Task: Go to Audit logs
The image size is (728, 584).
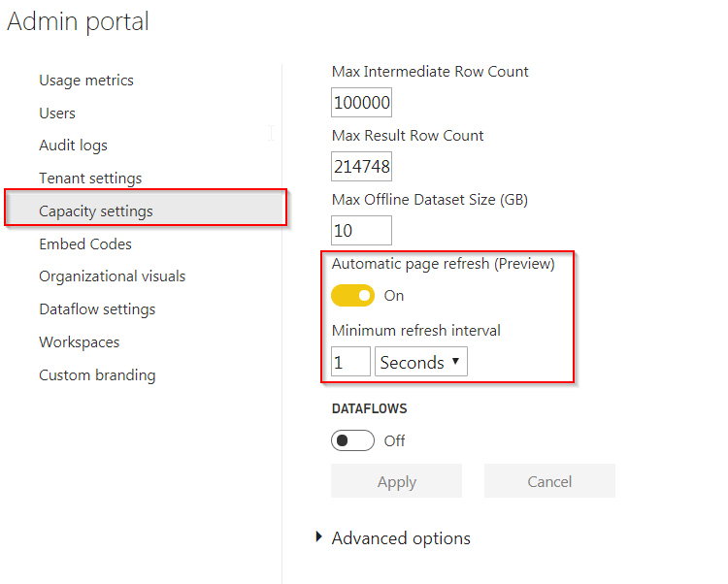Action: [74, 146]
